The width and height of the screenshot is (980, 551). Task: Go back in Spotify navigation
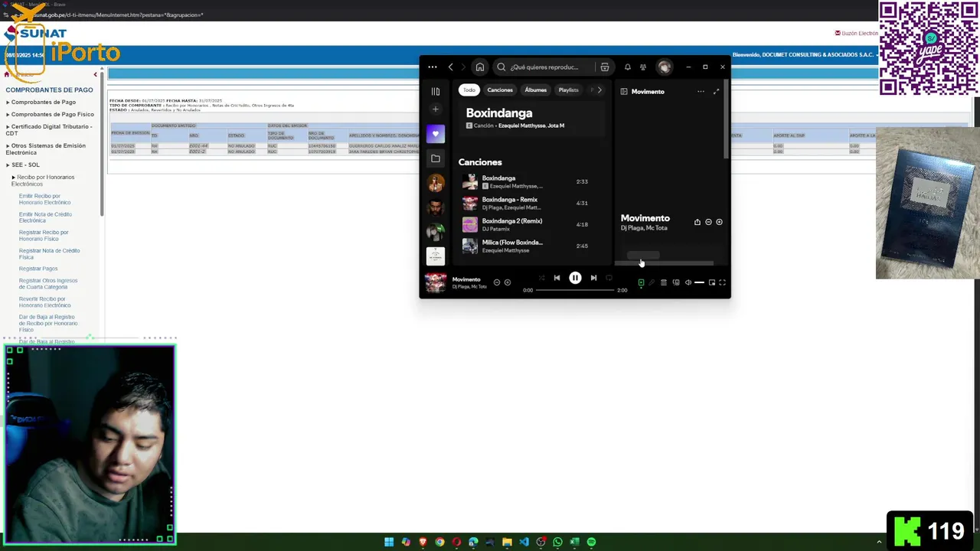[x=450, y=67]
